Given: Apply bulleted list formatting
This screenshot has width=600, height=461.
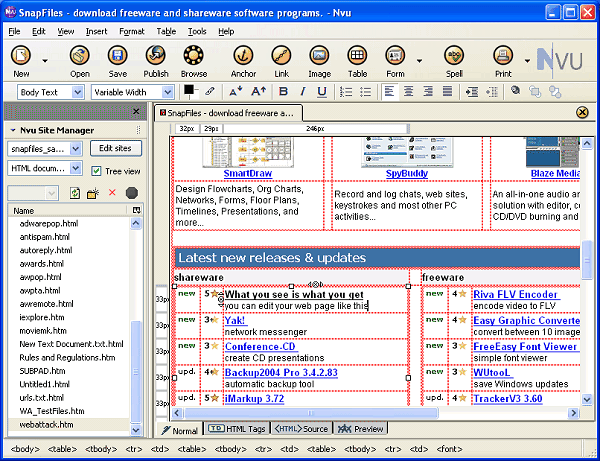Looking at the screenshot, I should pos(365,91).
